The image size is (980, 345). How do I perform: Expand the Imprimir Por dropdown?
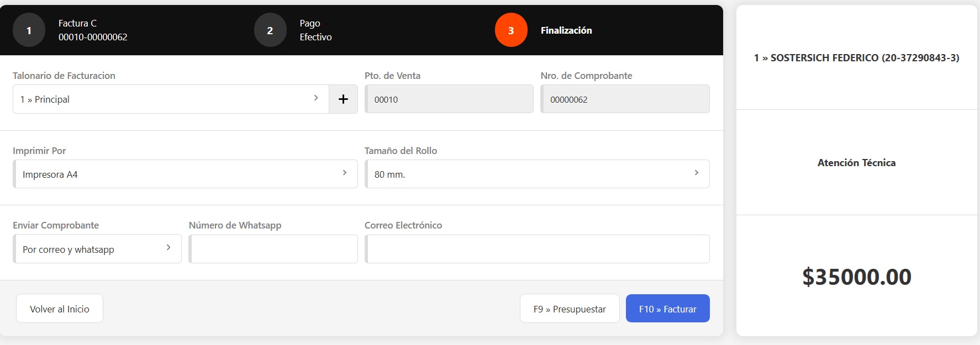click(x=185, y=174)
